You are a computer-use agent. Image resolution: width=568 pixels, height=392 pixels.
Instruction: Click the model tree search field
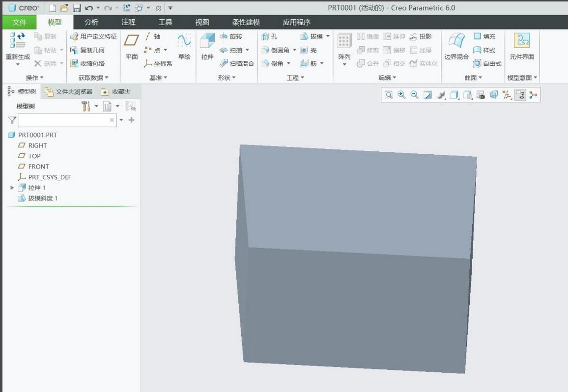pos(67,120)
